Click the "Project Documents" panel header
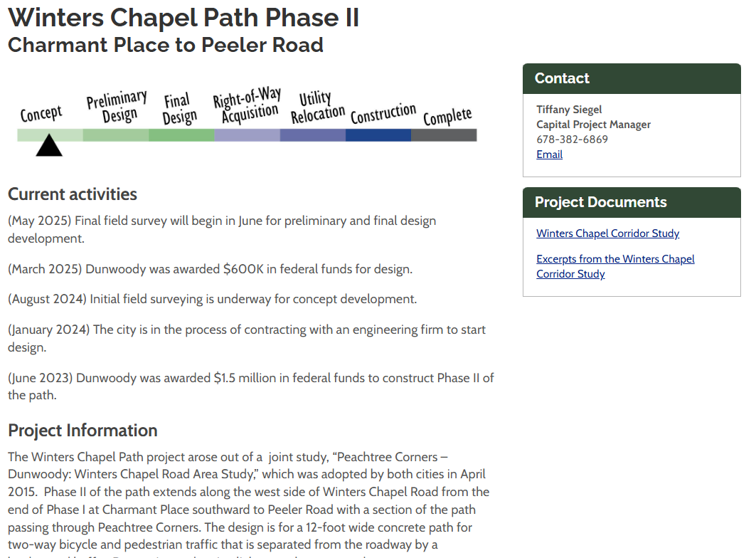This screenshot has height=558, width=756. (x=632, y=202)
